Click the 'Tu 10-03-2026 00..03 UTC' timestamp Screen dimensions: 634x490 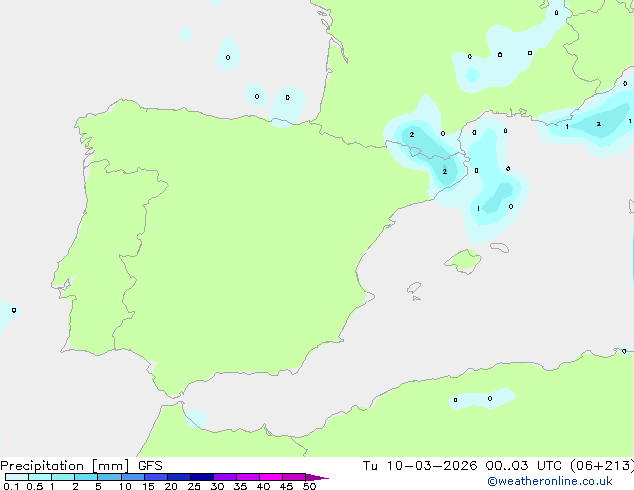[462, 466]
